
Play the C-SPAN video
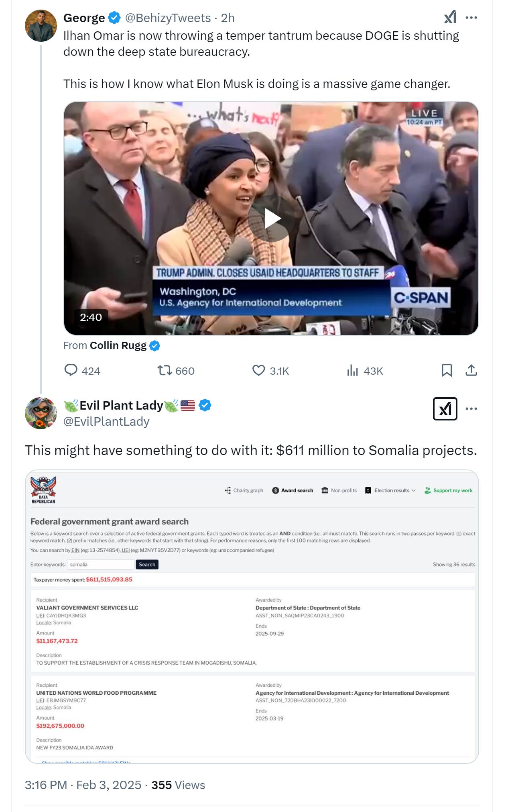pyautogui.click(x=271, y=218)
